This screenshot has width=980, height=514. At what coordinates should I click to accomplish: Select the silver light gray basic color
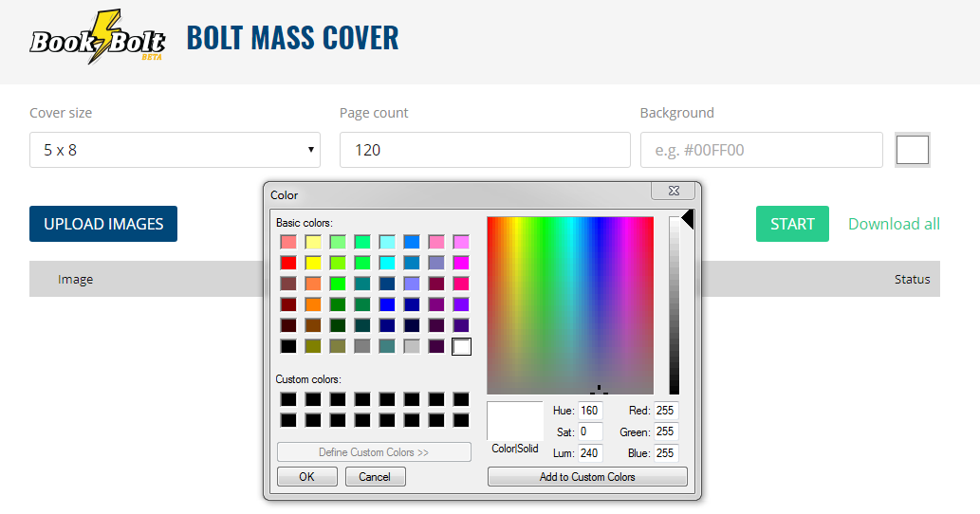412,347
